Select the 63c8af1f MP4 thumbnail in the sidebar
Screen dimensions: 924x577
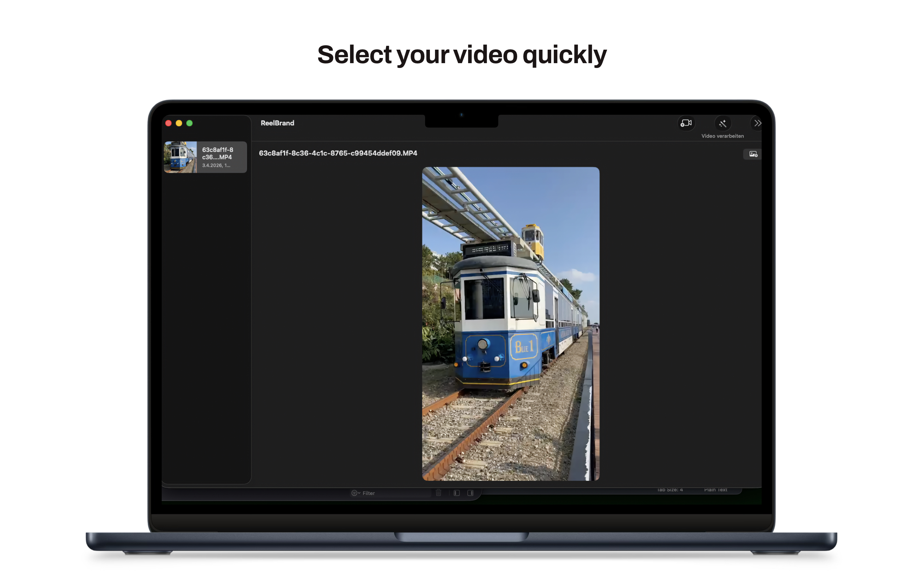[x=181, y=157]
